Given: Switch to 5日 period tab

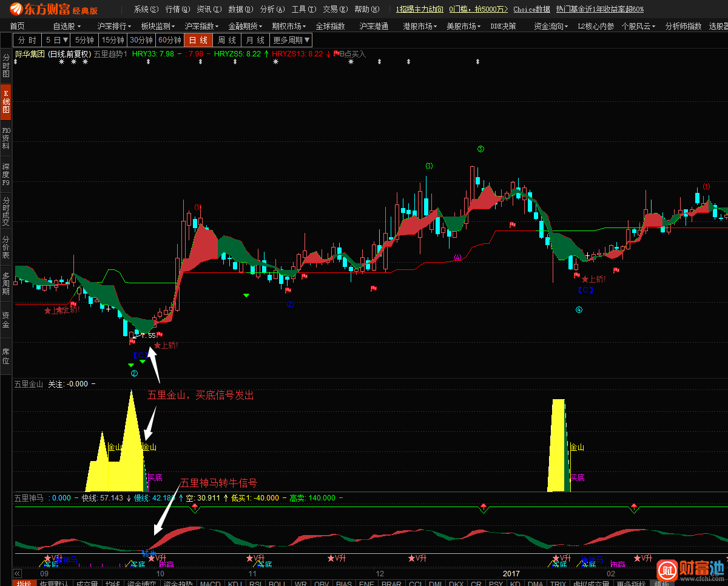Looking at the screenshot, I should tap(56, 40).
